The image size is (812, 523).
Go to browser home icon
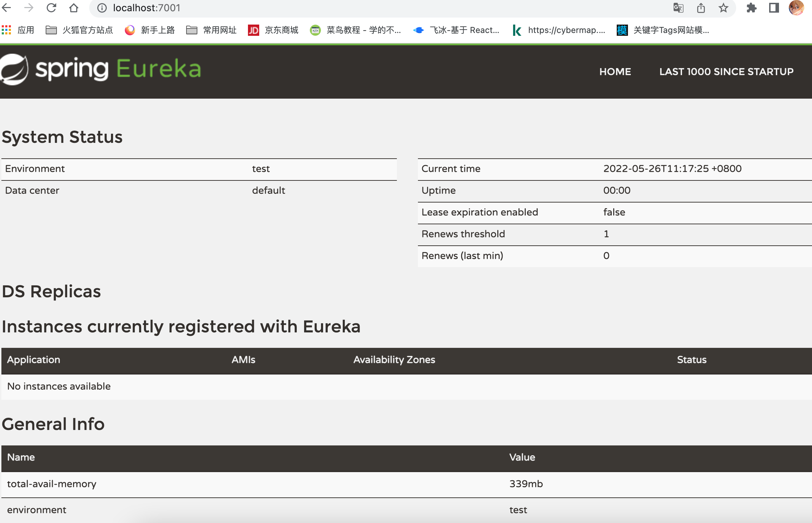pyautogui.click(x=74, y=8)
